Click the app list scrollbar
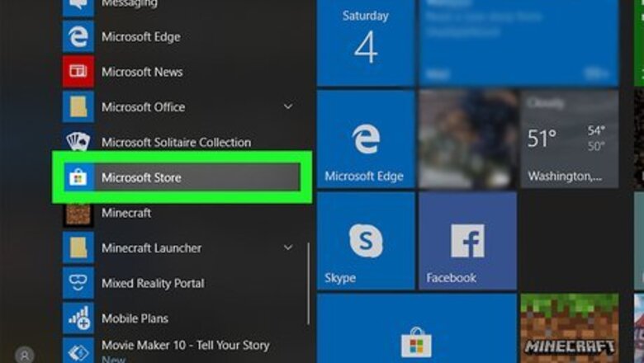644x363 pixels. click(309, 284)
